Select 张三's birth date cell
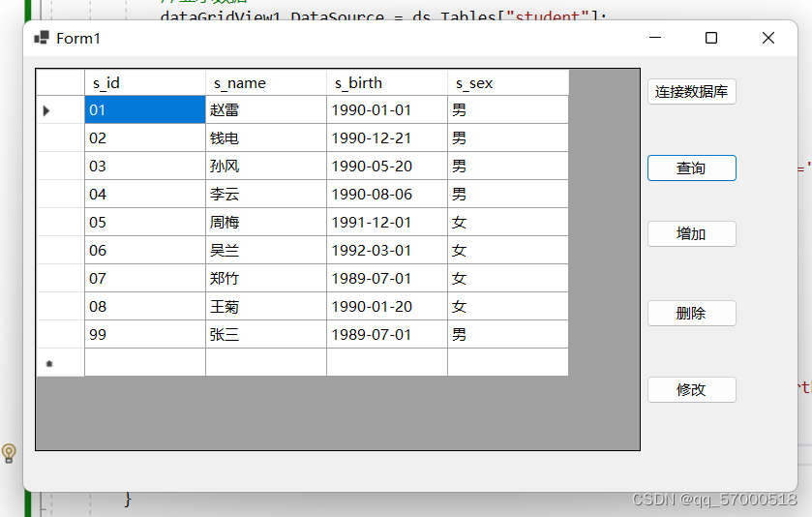The width and height of the screenshot is (812, 517). tap(387, 334)
